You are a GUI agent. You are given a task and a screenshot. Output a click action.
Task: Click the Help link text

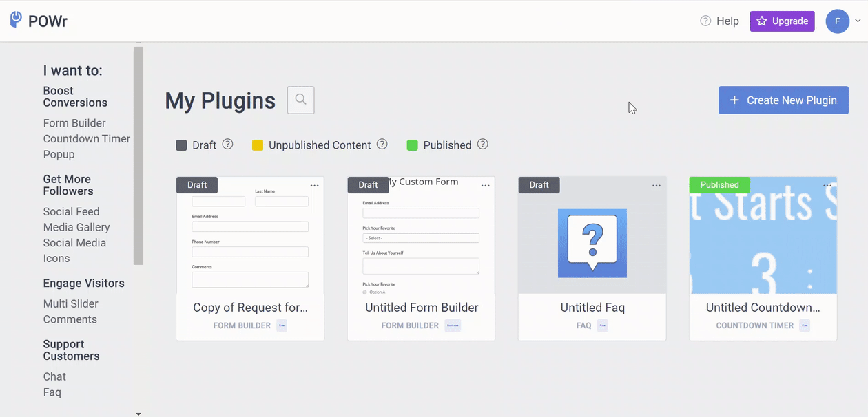click(727, 21)
